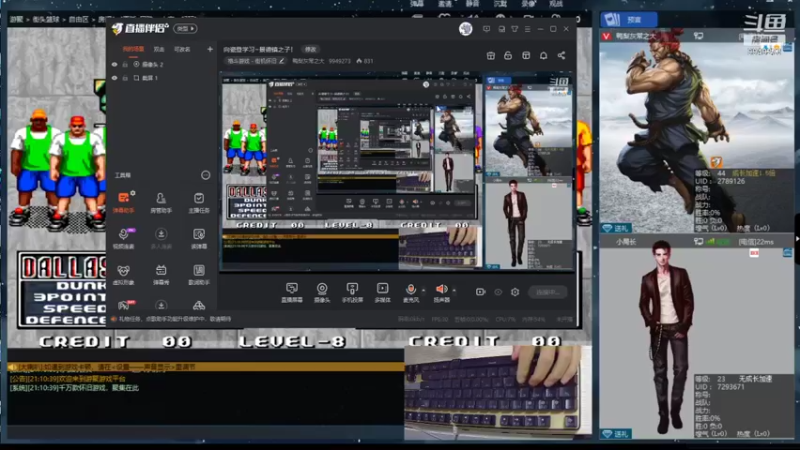800x450 pixels.
Task: Expand the microphone volume arrow
Action: point(423,290)
